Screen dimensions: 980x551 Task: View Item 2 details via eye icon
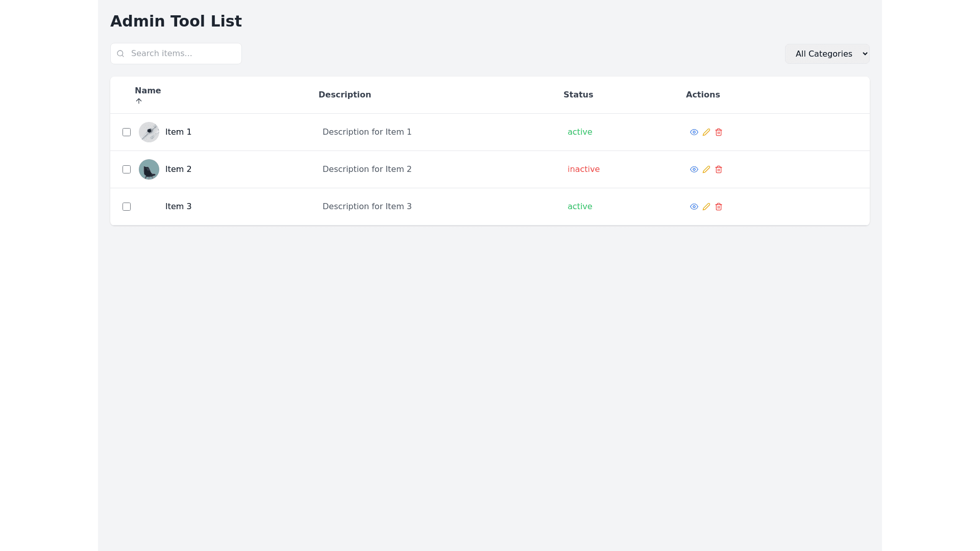pyautogui.click(x=694, y=169)
